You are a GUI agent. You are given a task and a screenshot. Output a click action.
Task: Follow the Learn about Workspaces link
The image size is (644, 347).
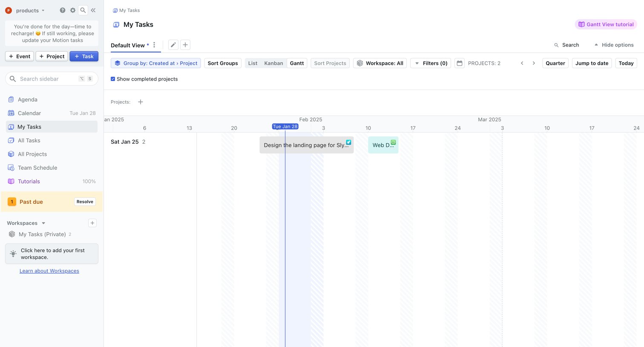49,271
